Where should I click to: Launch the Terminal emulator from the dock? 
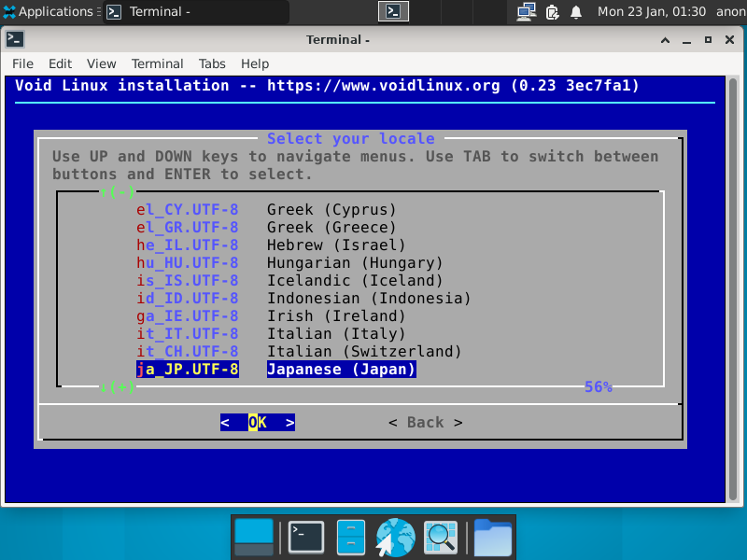point(306,538)
